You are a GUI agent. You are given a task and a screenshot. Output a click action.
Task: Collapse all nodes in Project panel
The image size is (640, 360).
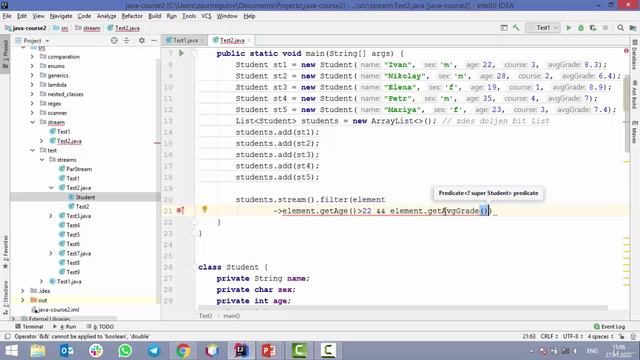(x=127, y=40)
